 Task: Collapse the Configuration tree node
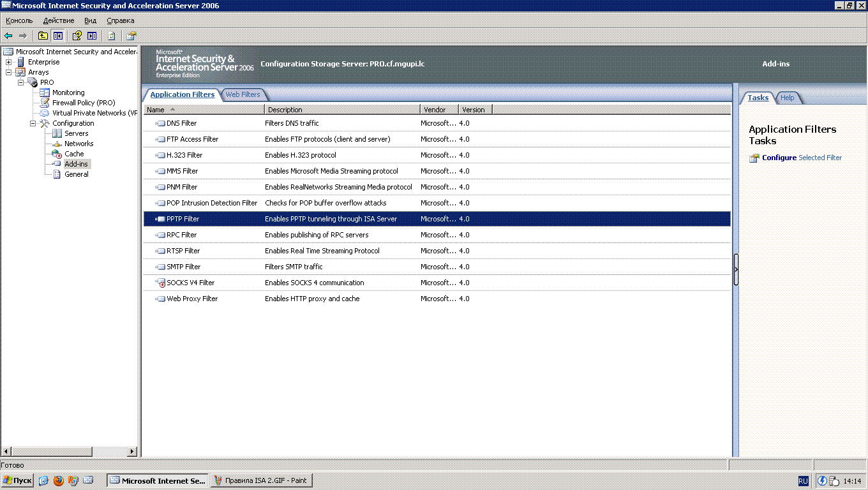(x=33, y=123)
